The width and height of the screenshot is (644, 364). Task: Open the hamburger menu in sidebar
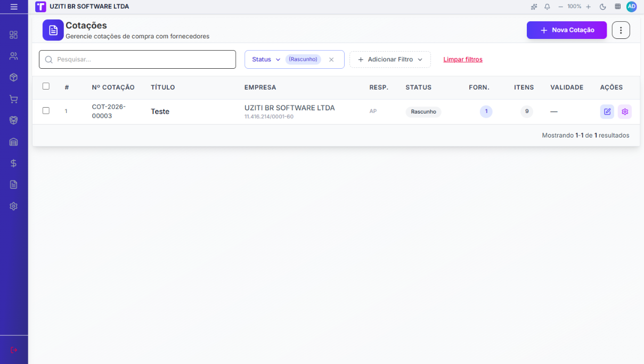tap(14, 6)
